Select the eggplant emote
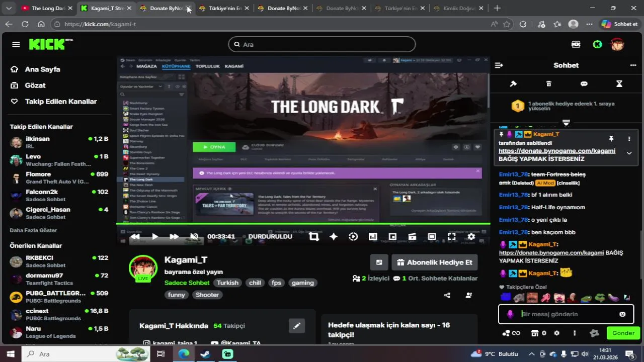 pyautogui.click(x=613, y=298)
